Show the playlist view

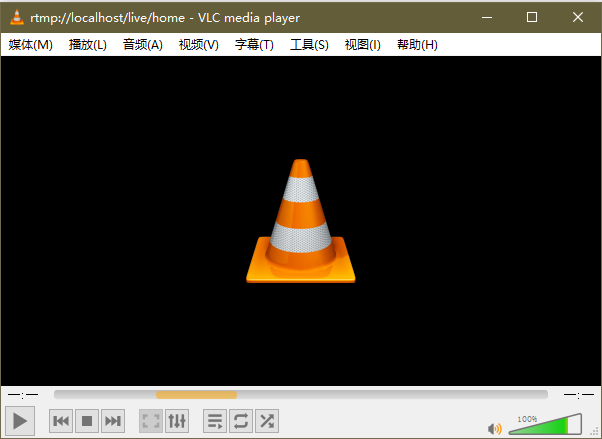coord(215,421)
